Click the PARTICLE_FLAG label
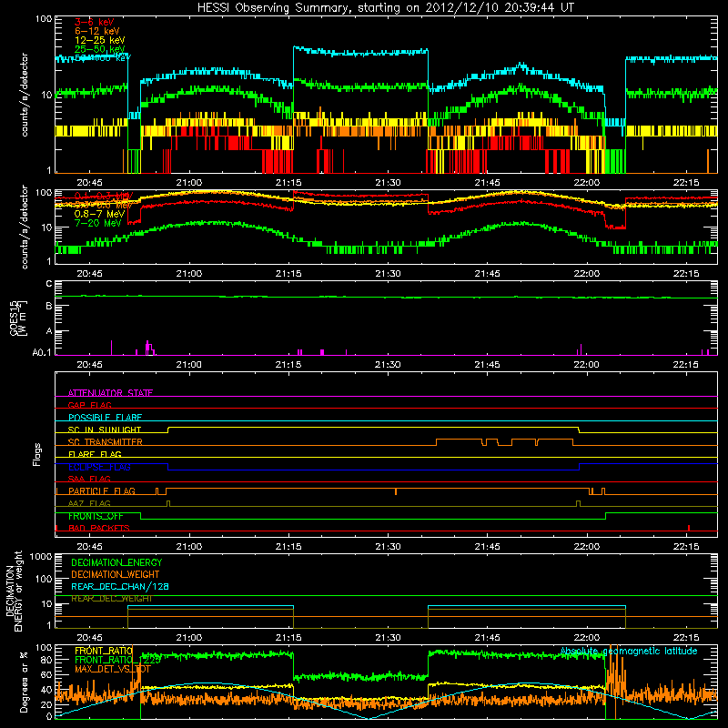This screenshot has height=728, width=728. tap(102, 491)
